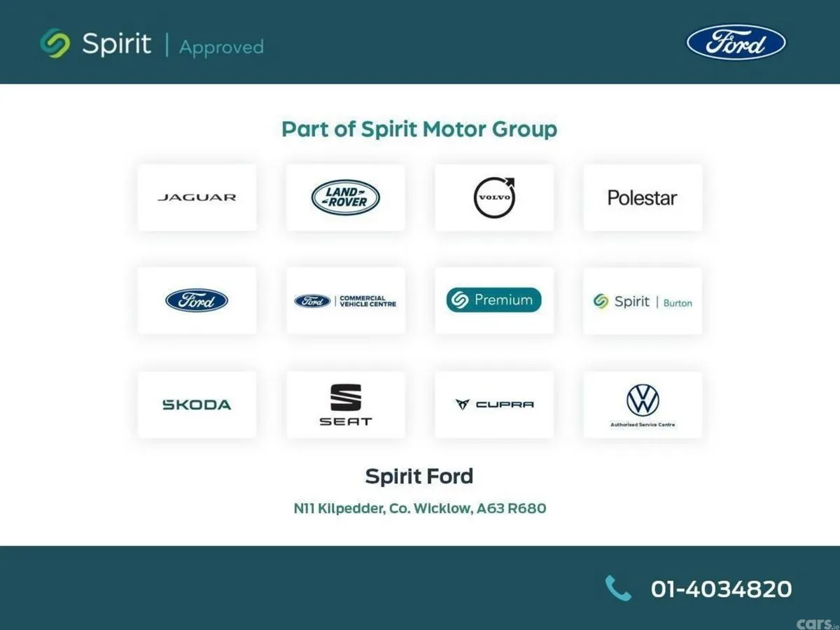Click the Spirit Burton logo tile
The image size is (840, 630).
(x=643, y=300)
